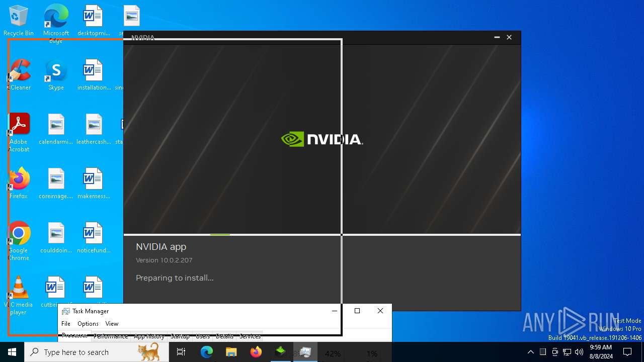Select the noticefund... Word document icon
This screenshot has height=362, width=644.
click(94, 238)
